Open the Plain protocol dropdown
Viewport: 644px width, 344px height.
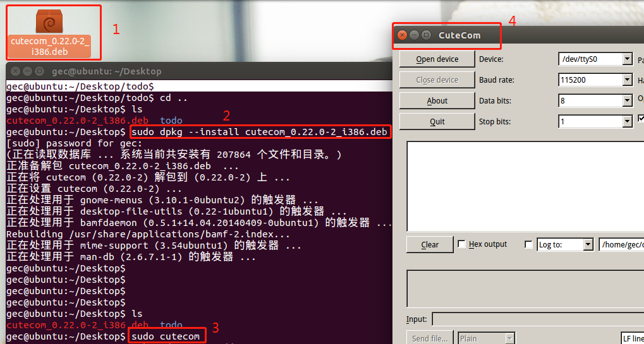(x=487, y=339)
